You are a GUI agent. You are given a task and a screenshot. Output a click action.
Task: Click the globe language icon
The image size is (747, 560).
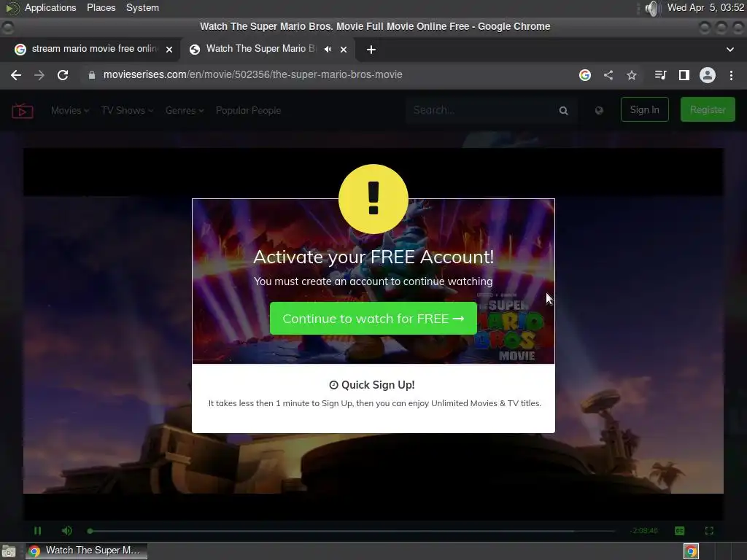599,111
